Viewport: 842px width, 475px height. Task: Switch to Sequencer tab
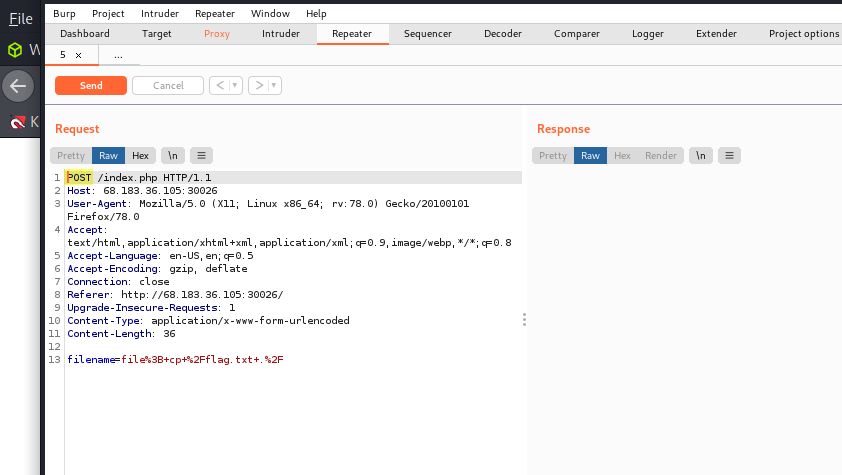[427, 34]
